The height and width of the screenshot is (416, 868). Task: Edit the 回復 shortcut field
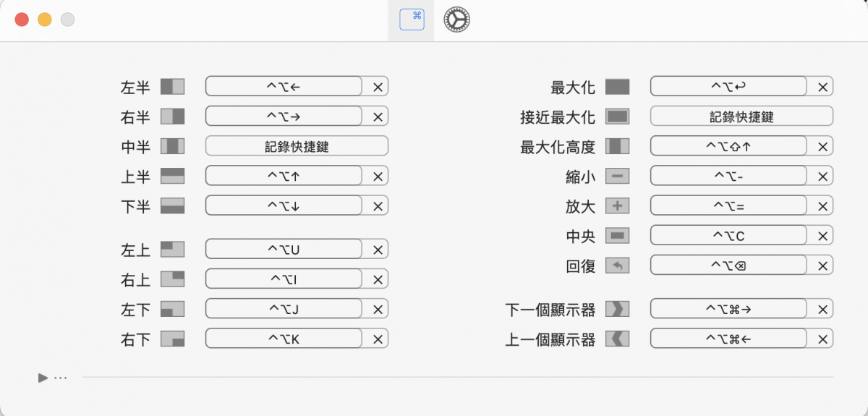(728, 266)
